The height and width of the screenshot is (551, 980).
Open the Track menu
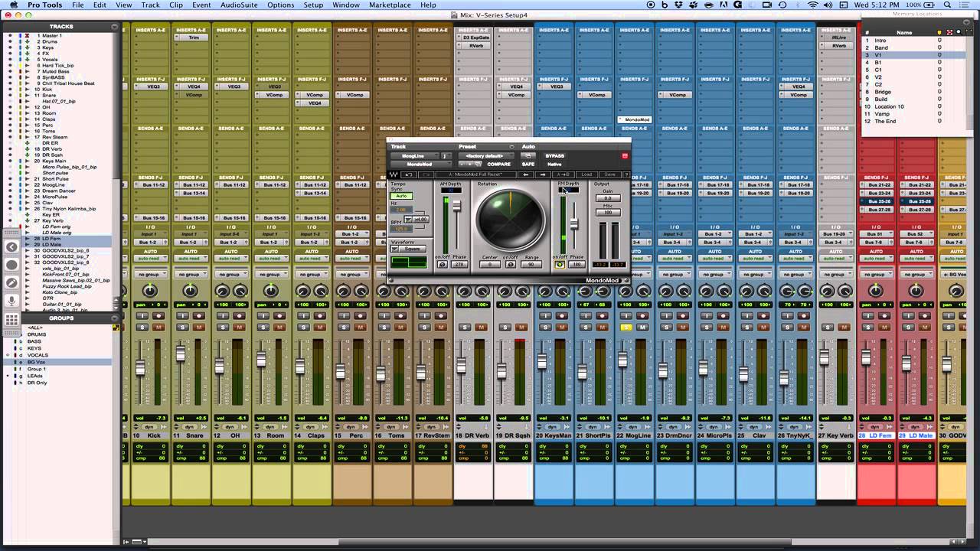point(151,5)
